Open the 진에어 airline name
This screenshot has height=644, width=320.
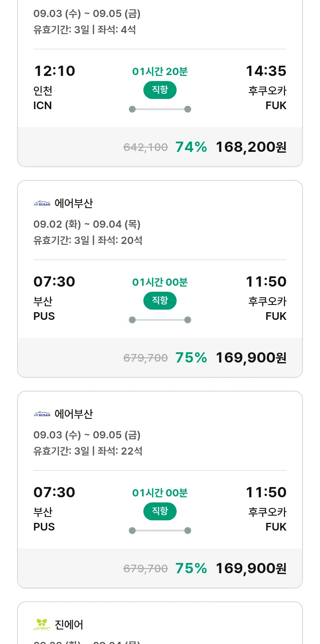pos(69,625)
